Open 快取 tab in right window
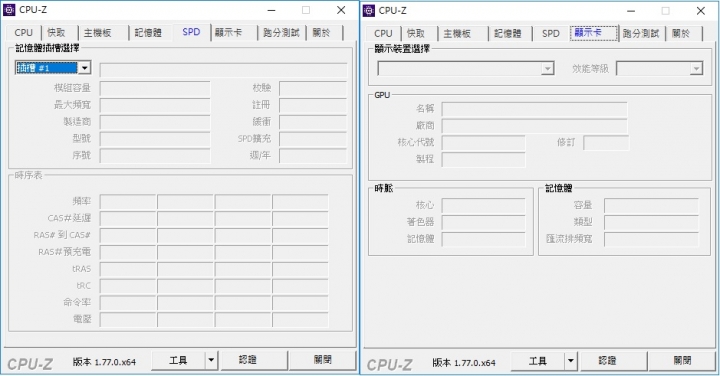Screen dimensions: 720x376 416,34
